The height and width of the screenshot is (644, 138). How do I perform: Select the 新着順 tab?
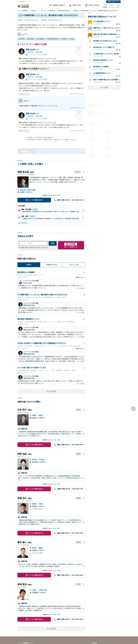tap(29, 265)
